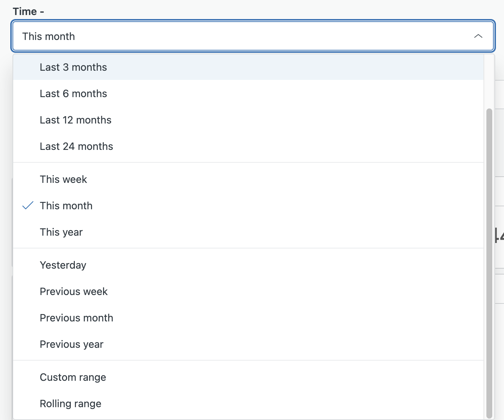Pick Previous year from list

(x=72, y=345)
